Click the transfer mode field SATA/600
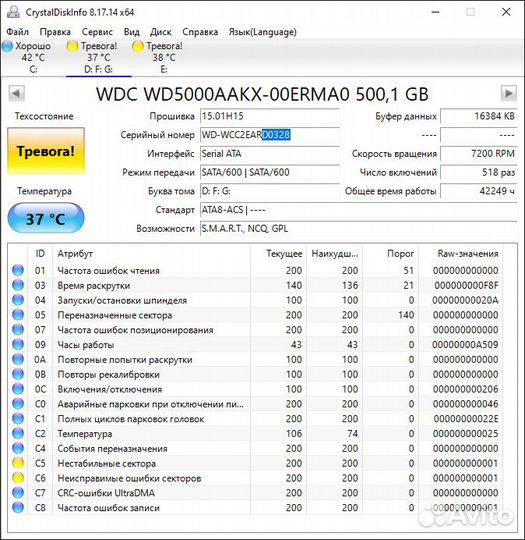 pos(270,172)
